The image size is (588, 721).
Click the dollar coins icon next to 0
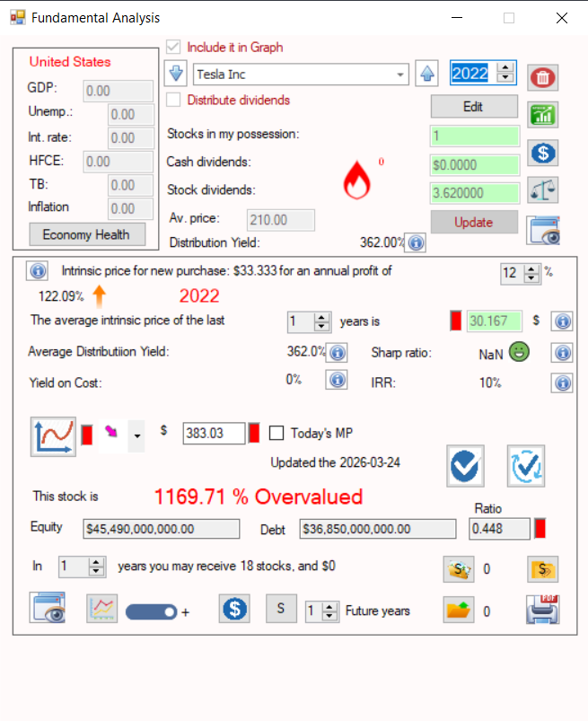tap(459, 569)
